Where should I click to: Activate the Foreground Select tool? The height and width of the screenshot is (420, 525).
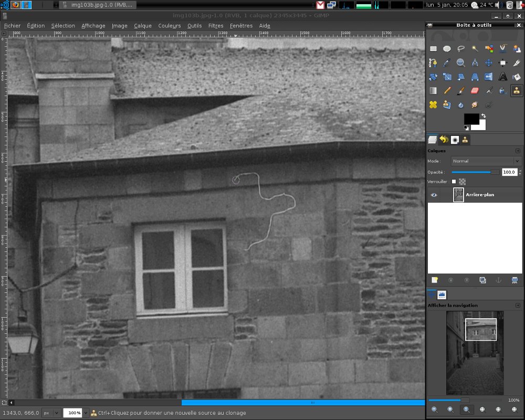pyautogui.click(x=517, y=49)
